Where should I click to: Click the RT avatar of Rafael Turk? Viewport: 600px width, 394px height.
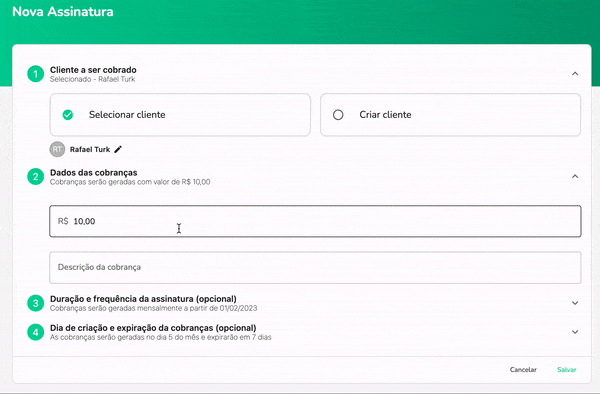point(57,149)
